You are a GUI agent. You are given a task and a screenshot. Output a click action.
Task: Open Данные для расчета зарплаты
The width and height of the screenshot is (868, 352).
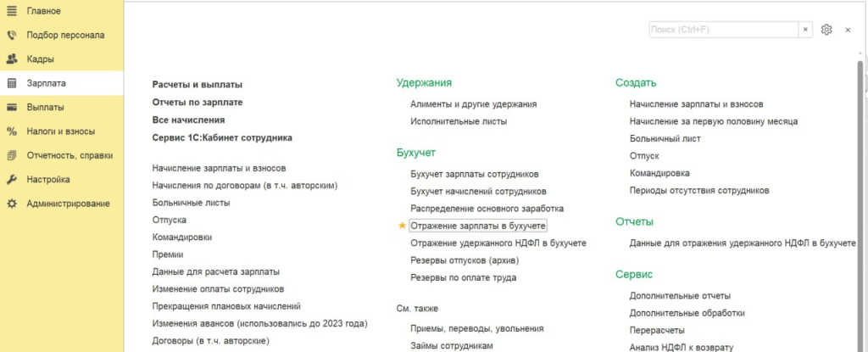[x=216, y=271]
